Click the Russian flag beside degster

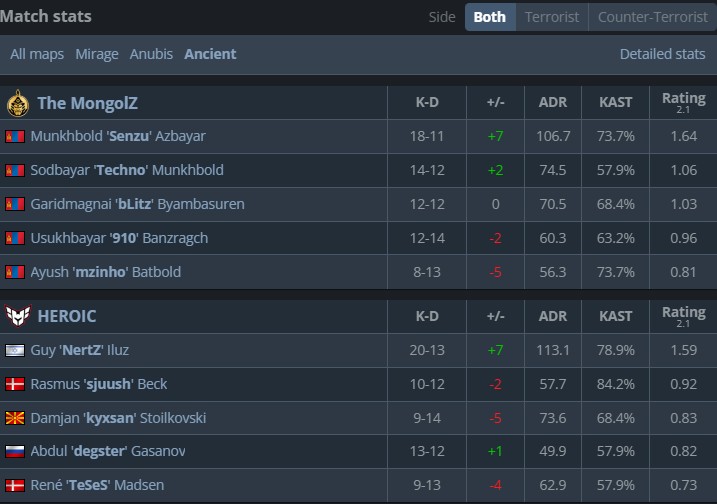click(15, 452)
